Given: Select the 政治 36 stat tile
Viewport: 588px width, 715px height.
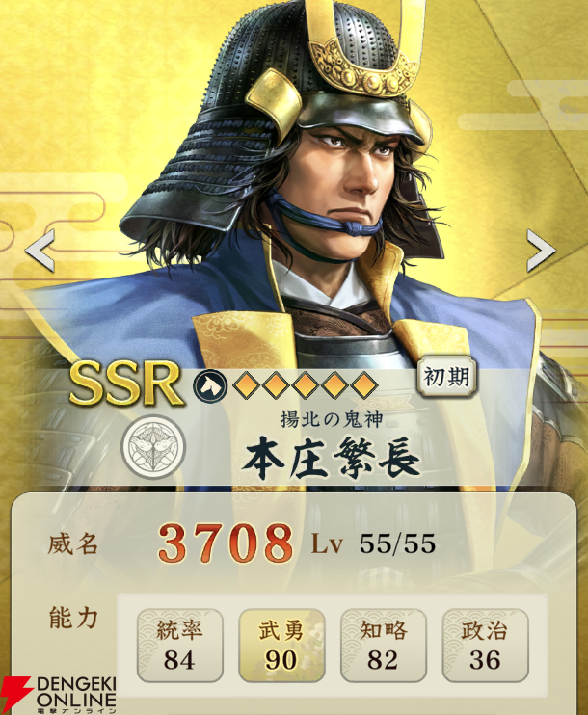Looking at the screenshot, I should [486, 646].
